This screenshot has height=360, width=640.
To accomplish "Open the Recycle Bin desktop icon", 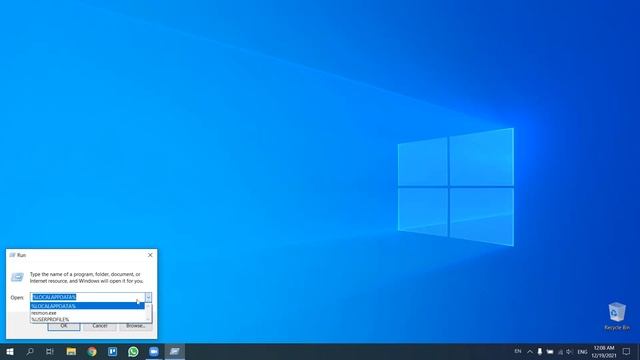I will (x=616, y=316).
